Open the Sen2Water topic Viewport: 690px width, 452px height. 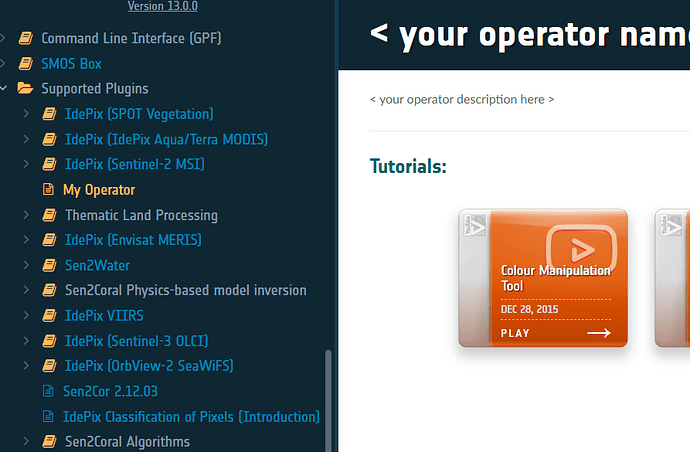pyautogui.click(x=97, y=265)
